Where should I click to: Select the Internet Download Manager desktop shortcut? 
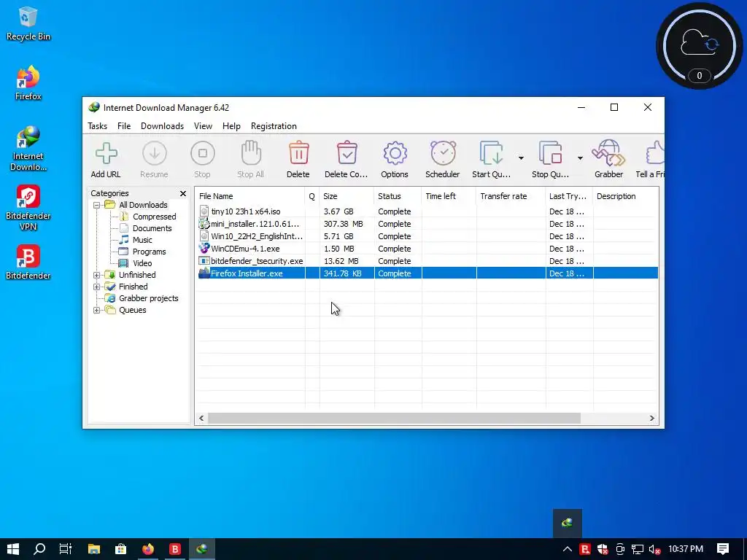tap(28, 149)
